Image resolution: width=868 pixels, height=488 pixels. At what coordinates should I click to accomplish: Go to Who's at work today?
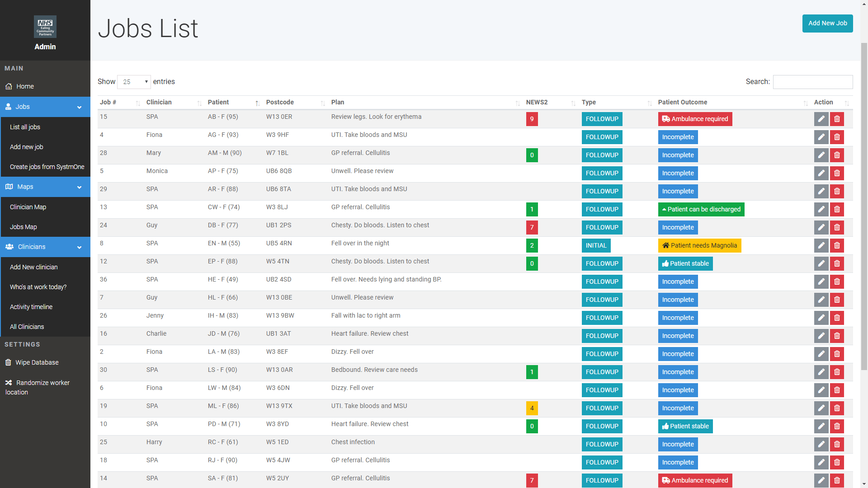click(x=38, y=287)
